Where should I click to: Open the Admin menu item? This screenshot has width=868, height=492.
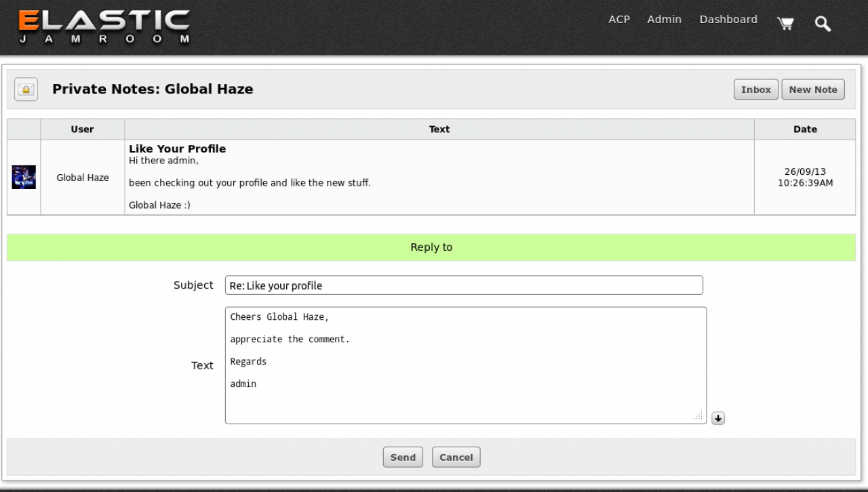[664, 20]
